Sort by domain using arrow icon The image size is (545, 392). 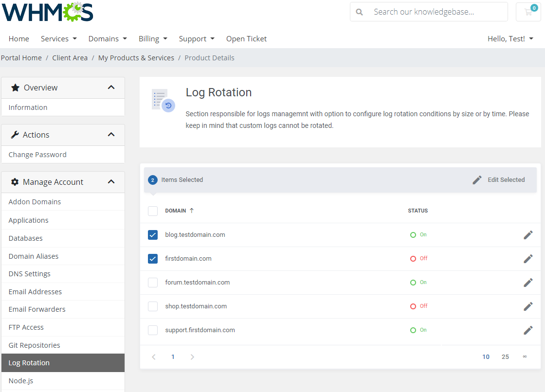click(192, 211)
